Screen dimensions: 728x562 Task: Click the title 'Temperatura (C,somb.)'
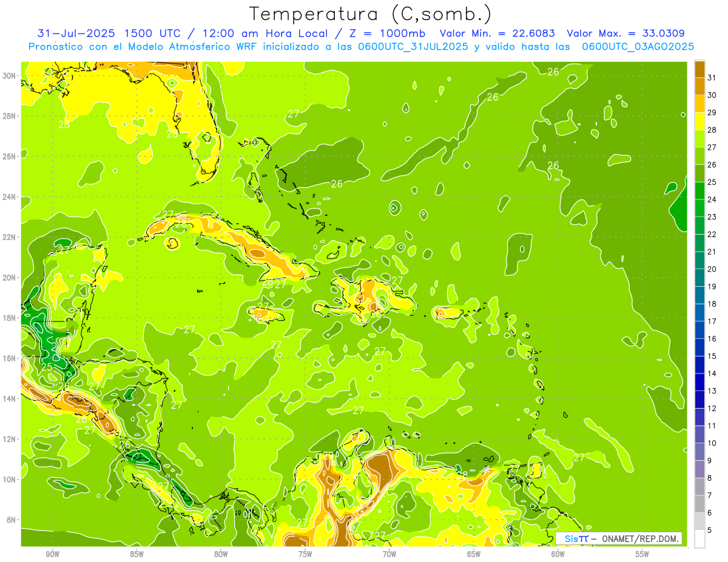coord(371,14)
